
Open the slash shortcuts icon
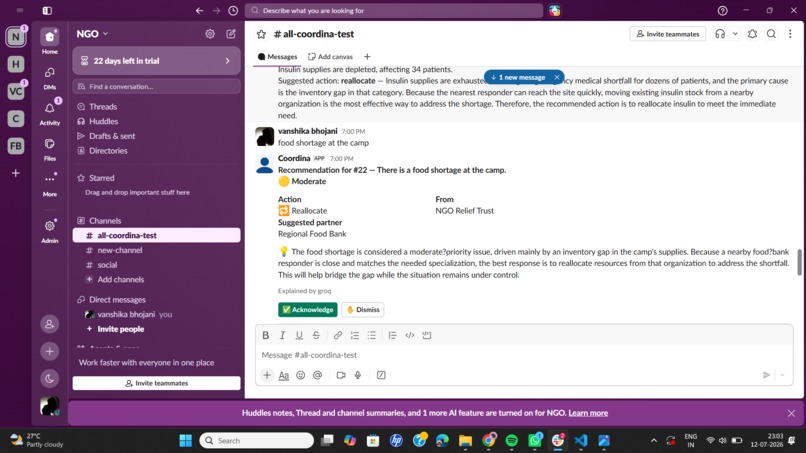point(381,375)
